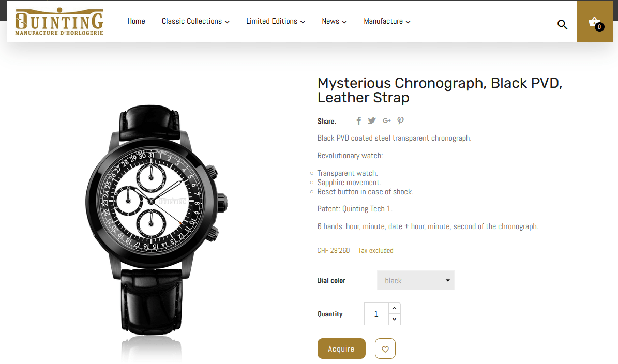Go to Home page
This screenshot has width=618, height=364.
pyautogui.click(x=136, y=21)
